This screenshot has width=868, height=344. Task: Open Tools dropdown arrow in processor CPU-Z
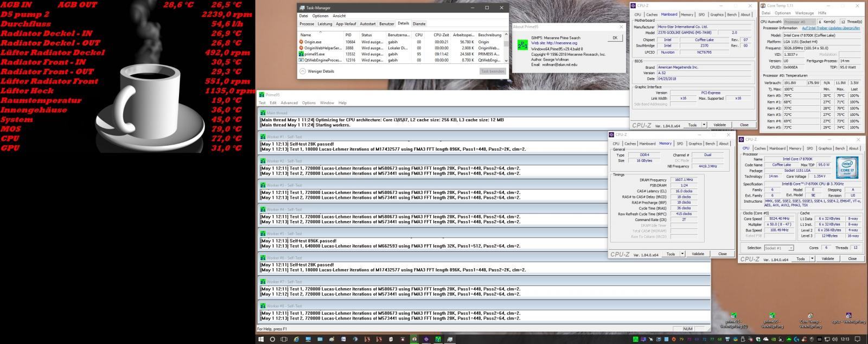[x=812, y=258]
